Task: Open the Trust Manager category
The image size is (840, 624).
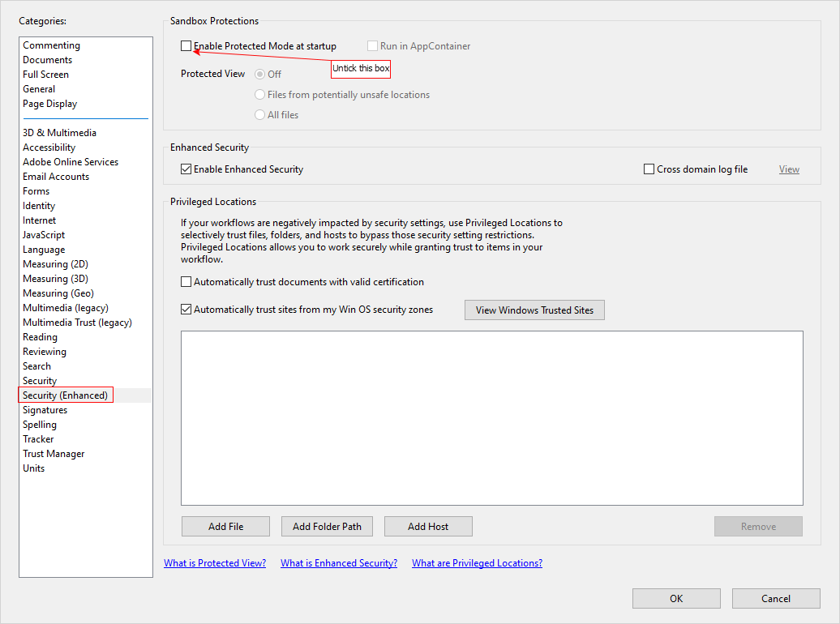Action: pos(54,454)
